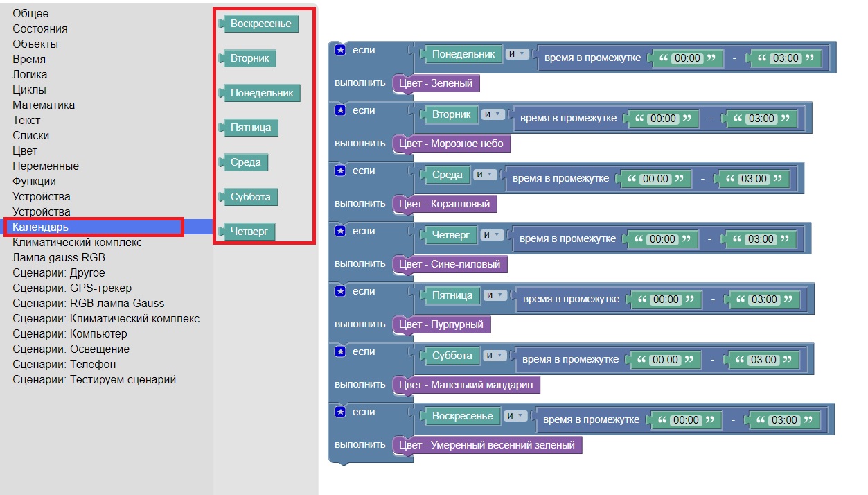This screenshot has height=495, width=868.
Task: Select the 'Цвет - Сине-лиловый' block
Action: pos(450,264)
